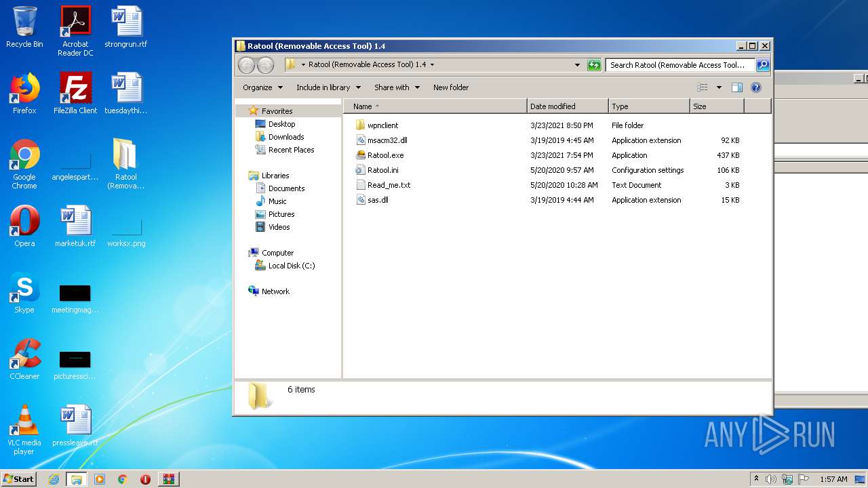The width and height of the screenshot is (868, 488).
Task: Open FileZilla Client desktop shortcut
Action: click(x=75, y=94)
